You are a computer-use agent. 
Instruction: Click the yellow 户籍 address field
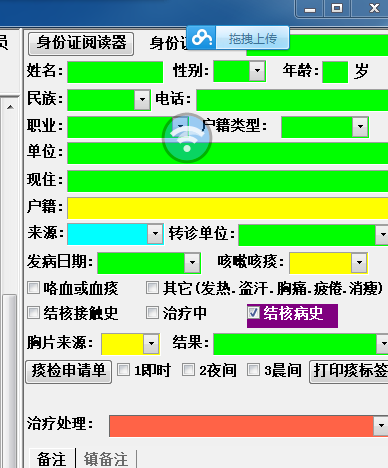[x=228, y=208]
